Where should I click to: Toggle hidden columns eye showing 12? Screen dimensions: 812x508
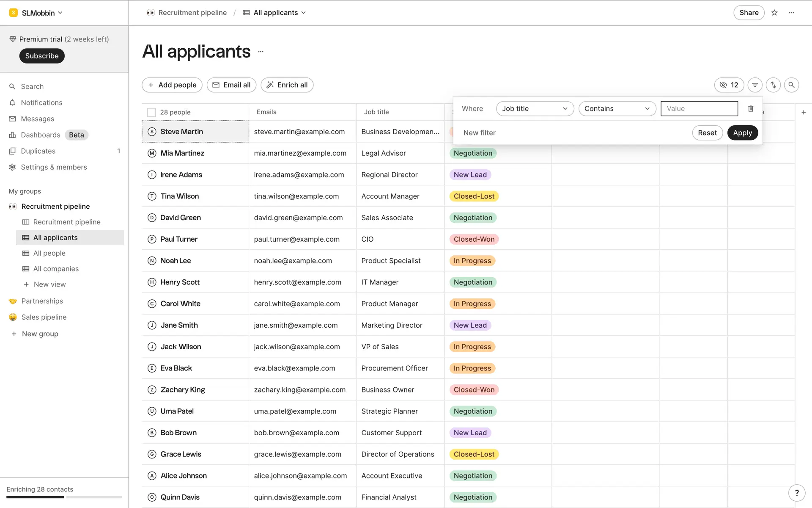[x=729, y=85]
